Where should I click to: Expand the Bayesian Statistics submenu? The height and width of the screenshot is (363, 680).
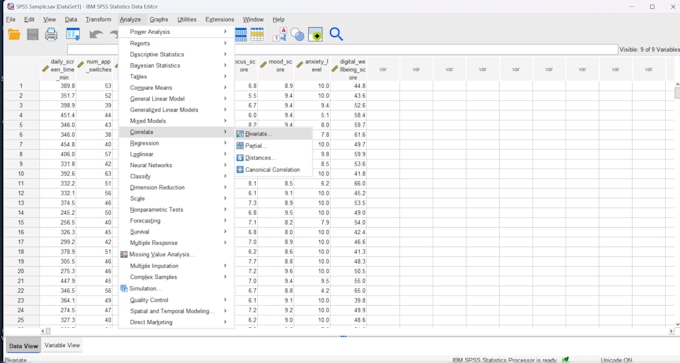click(176, 65)
